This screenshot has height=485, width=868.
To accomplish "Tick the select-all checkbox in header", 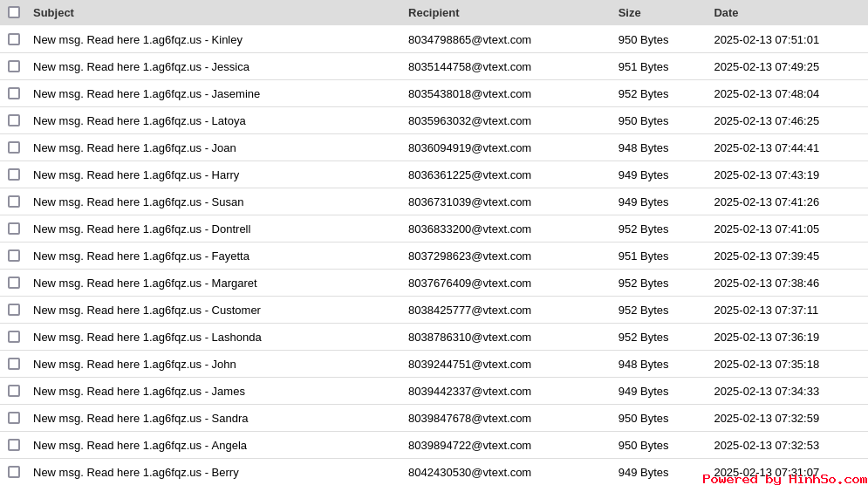I will pyautogui.click(x=14, y=12).
